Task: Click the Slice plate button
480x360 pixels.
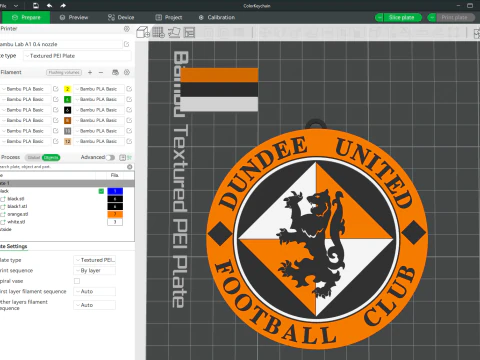Action: point(402,17)
